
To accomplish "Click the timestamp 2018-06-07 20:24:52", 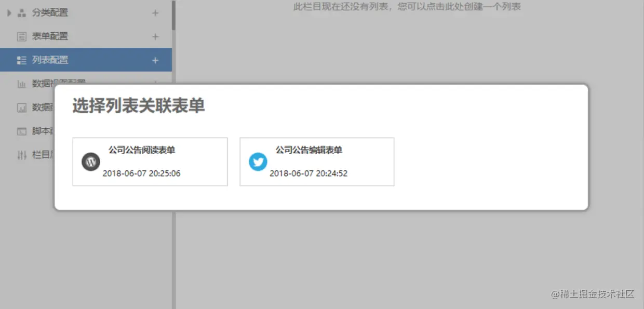I will click(x=308, y=173).
